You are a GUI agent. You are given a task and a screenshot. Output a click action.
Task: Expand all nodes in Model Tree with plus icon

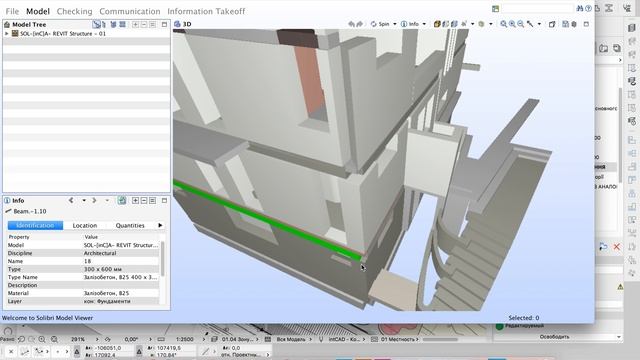135,24
